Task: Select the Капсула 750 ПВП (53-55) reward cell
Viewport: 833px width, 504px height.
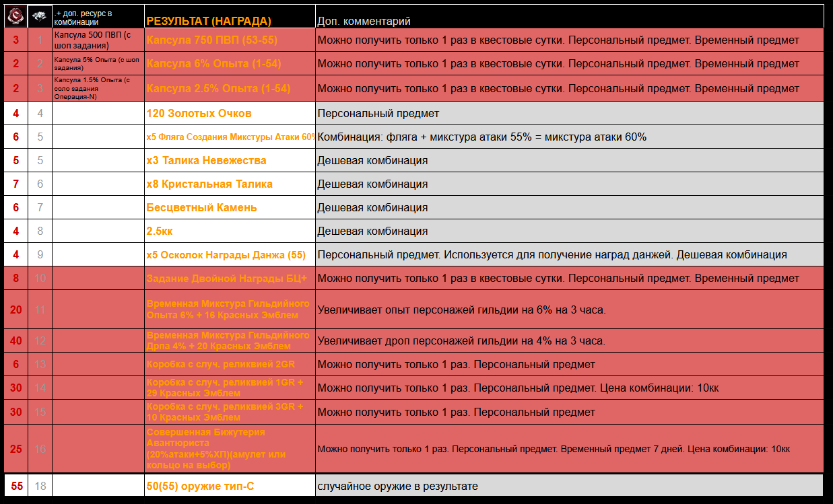Action: 211,40
